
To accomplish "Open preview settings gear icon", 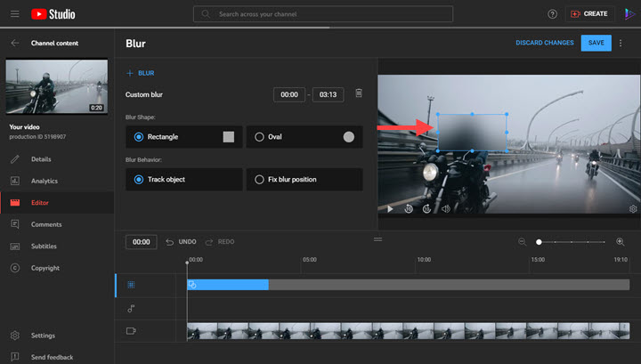I will [633, 208].
